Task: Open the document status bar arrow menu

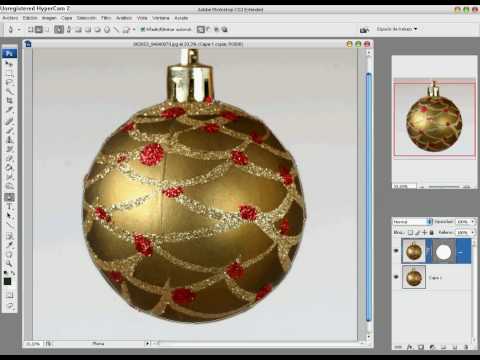Action: (x=147, y=343)
